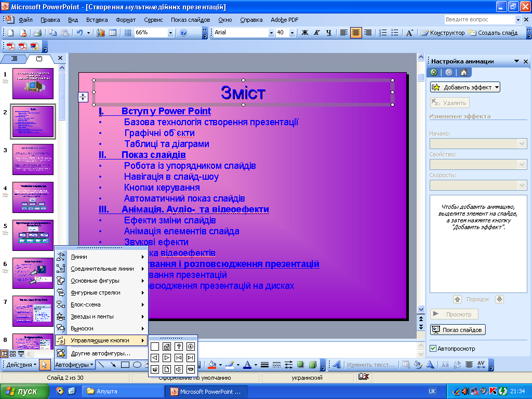This screenshot has height=399, width=532.
Task: Toggle right text alignment
Action: (x=367, y=33)
